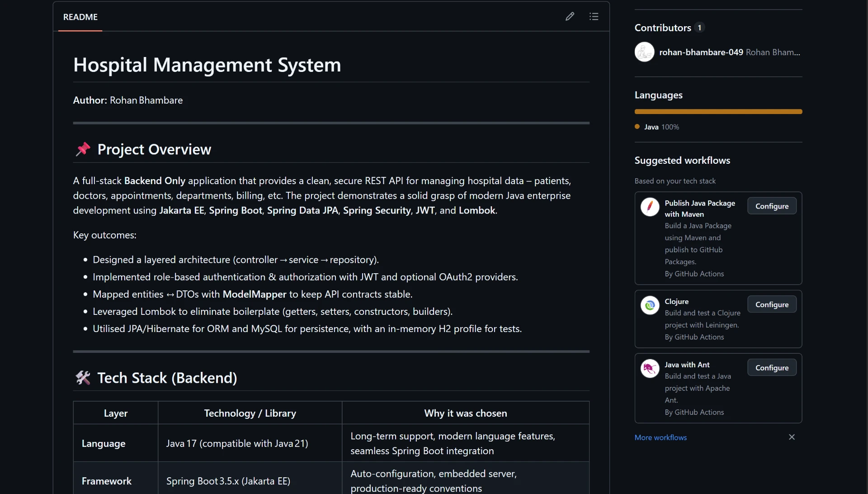Click the orange Java language dot
The height and width of the screenshot is (494, 868).
click(x=637, y=127)
